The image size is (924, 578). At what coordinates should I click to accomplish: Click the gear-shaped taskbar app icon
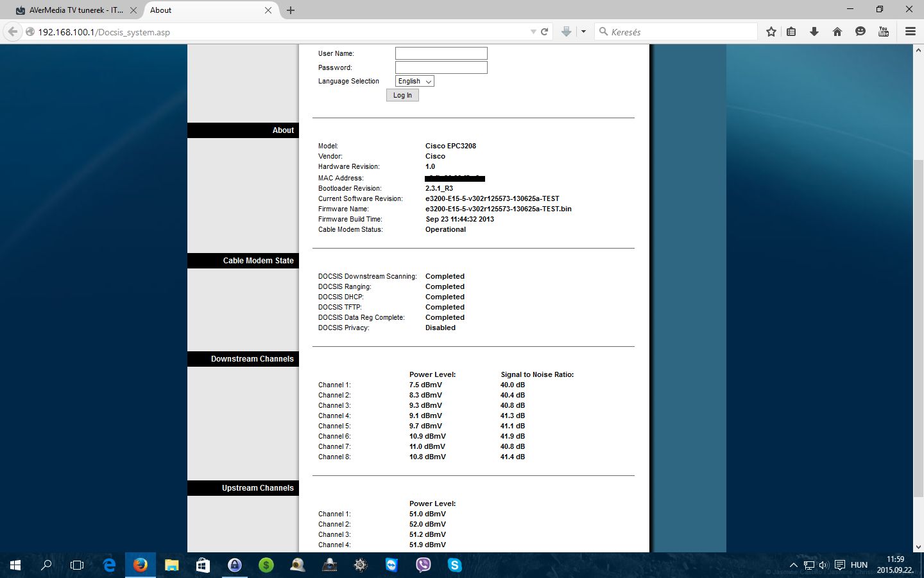point(361,565)
